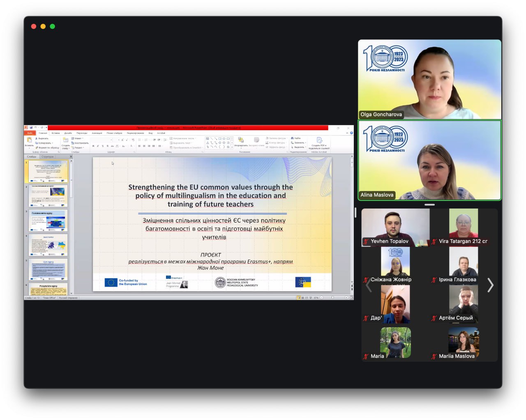Select slide 3 thumbnail in the slides panel
Screen dimensions: 526x420
tap(48, 221)
